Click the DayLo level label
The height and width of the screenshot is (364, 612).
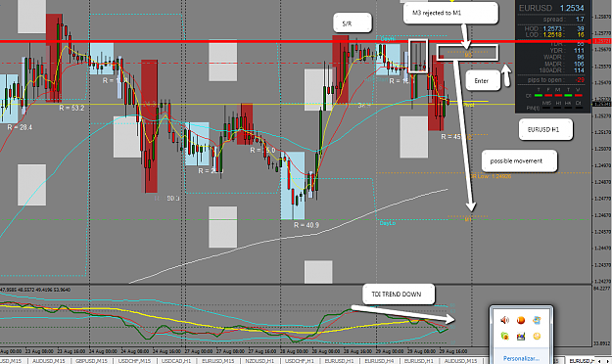pos(387,223)
